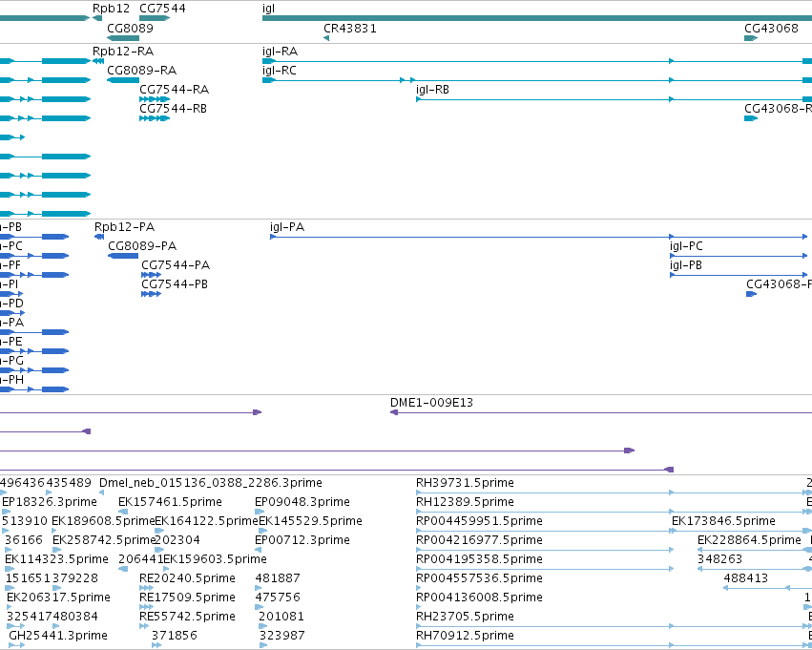Select Dmel_neb_015136_0388_2286.3prime feature
This screenshot has width=812, height=650.
tap(210, 483)
